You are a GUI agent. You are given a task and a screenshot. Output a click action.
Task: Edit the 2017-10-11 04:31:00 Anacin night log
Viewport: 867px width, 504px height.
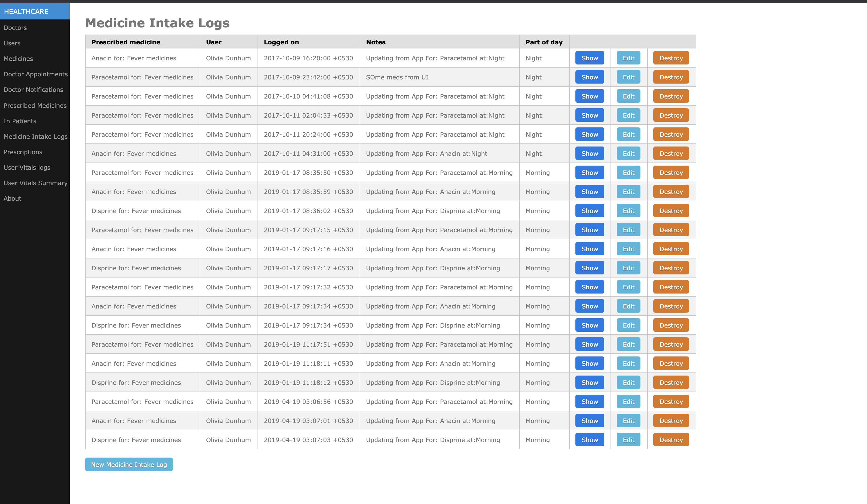pos(628,154)
